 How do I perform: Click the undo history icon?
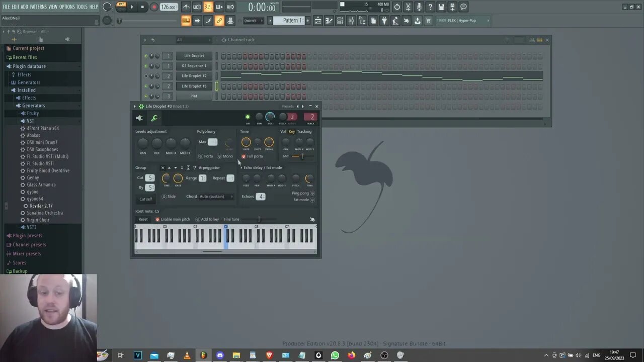point(397,7)
